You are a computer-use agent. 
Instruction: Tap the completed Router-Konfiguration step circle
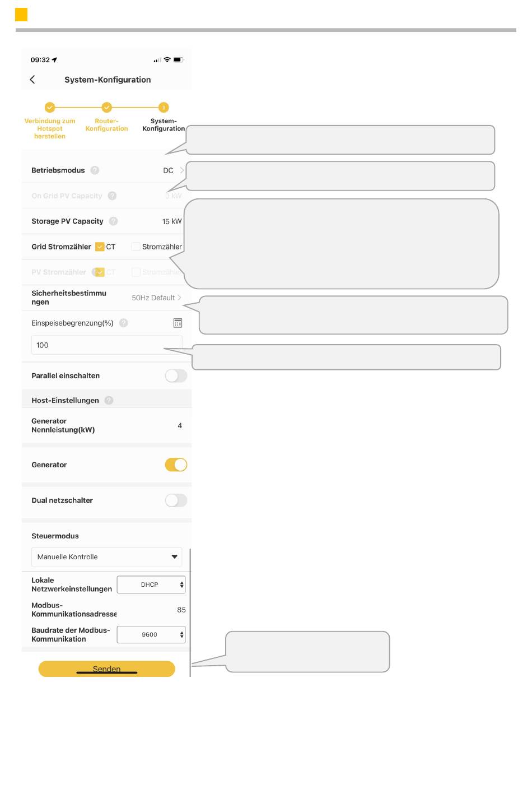coord(106,107)
